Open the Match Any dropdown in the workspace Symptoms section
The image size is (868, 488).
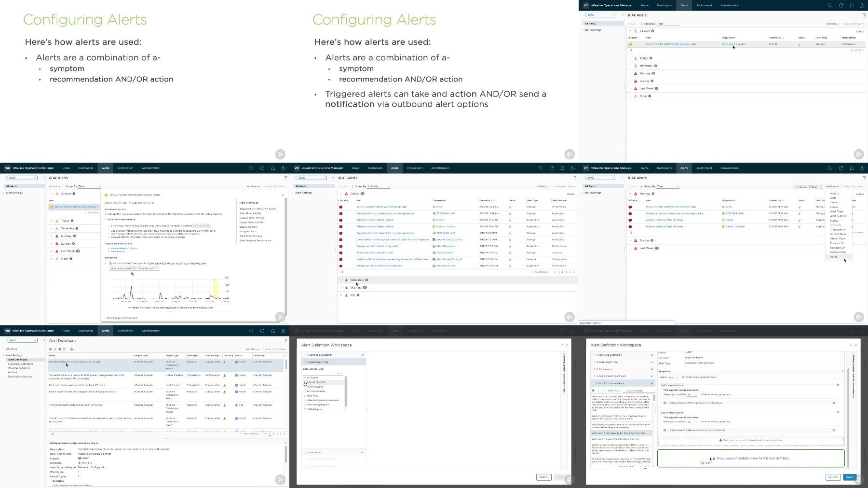coord(673,377)
